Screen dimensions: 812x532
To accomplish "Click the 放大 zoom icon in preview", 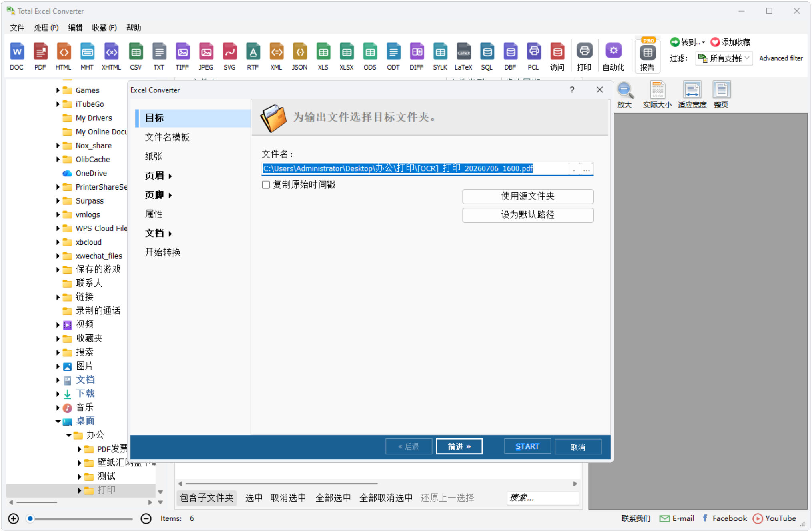I will pos(625,95).
